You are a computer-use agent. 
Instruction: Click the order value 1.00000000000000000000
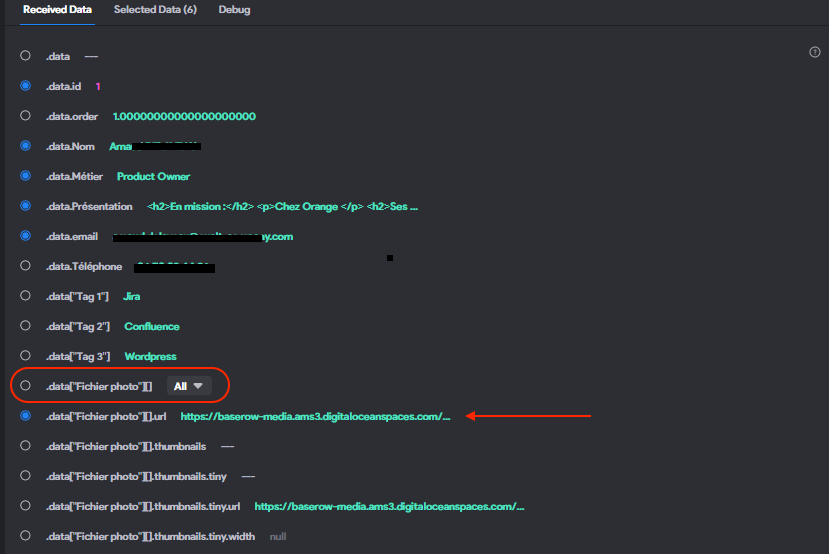click(185, 116)
